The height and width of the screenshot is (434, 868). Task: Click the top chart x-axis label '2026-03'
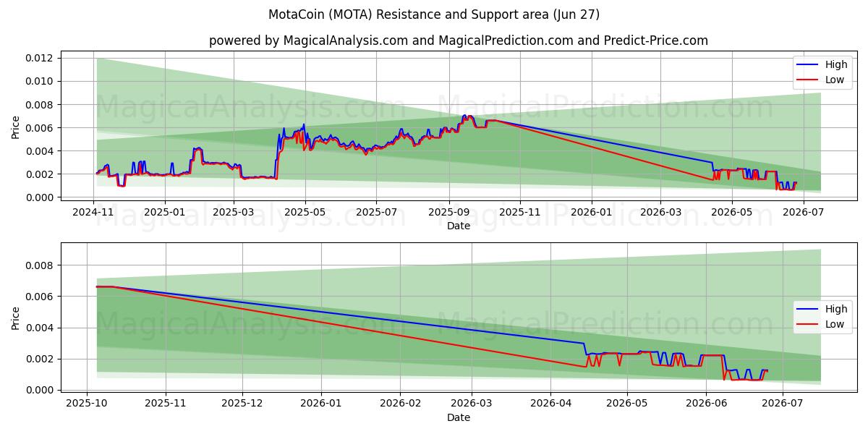click(x=660, y=211)
